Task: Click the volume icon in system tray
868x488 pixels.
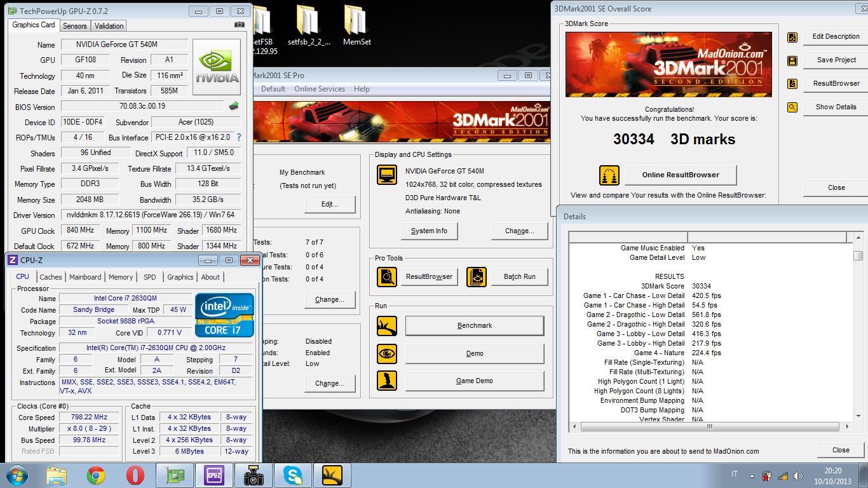Action: (798, 475)
